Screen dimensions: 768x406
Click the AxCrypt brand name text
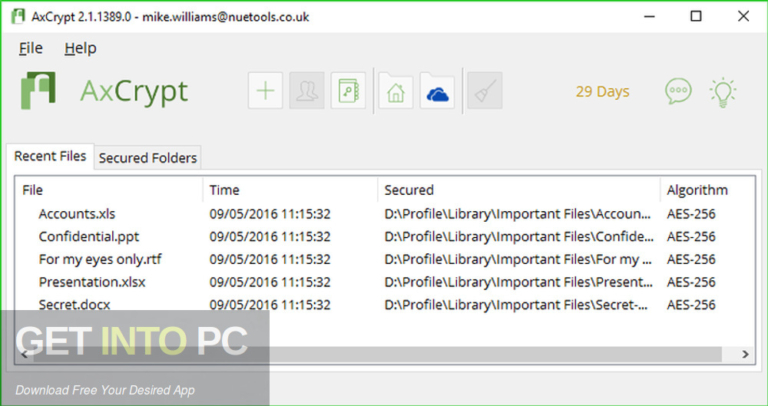134,92
